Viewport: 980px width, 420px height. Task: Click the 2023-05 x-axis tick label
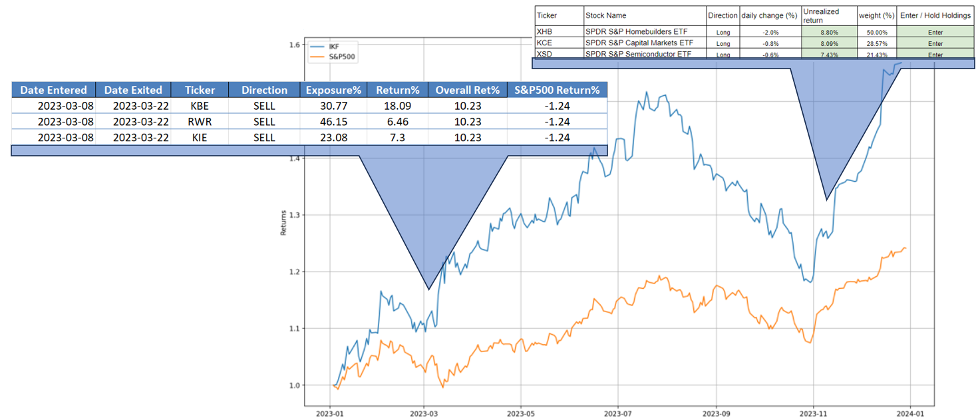click(x=520, y=412)
